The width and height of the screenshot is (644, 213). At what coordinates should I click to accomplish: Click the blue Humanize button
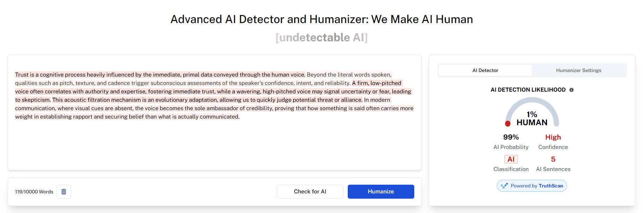381,192
